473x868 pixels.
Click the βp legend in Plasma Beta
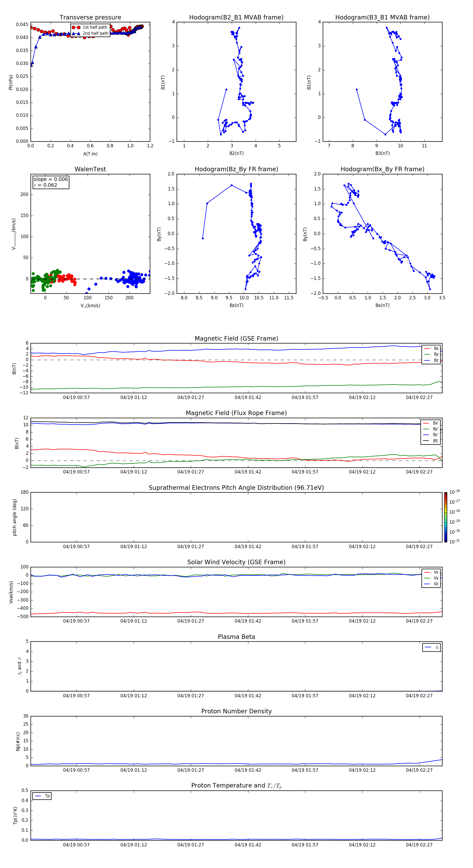pyautogui.click(x=432, y=647)
